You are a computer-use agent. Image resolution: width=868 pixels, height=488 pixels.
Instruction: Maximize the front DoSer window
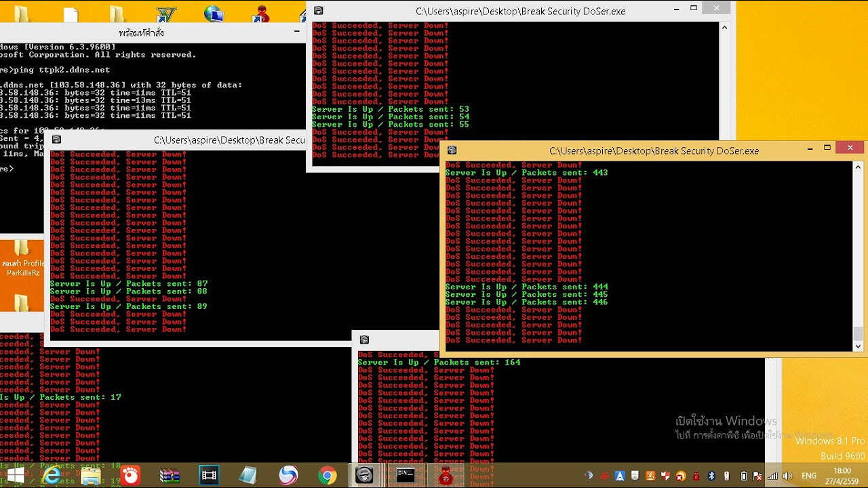(827, 148)
